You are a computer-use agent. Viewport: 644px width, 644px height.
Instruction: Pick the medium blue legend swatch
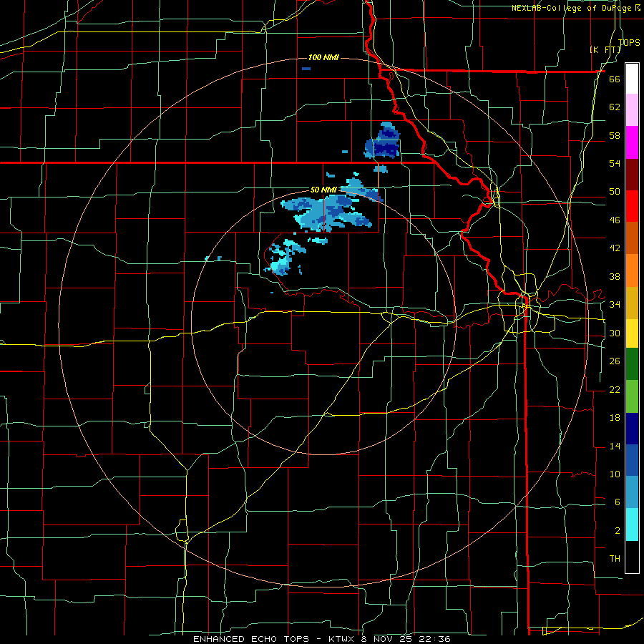pyautogui.click(x=632, y=460)
